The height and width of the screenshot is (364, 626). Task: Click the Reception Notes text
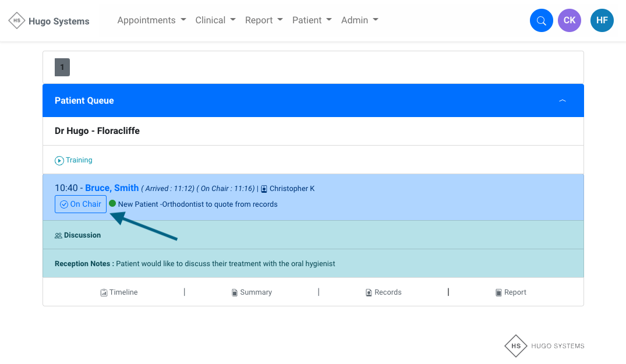[195, 263]
